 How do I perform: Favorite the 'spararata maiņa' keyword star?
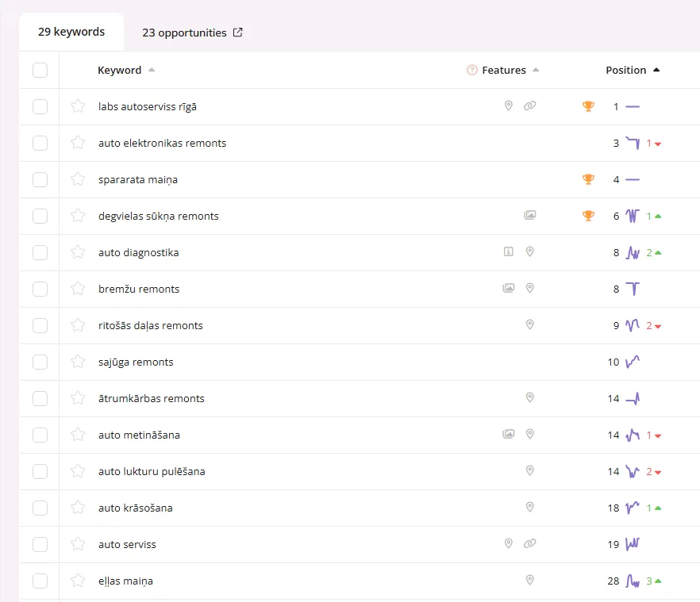(78, 179)
